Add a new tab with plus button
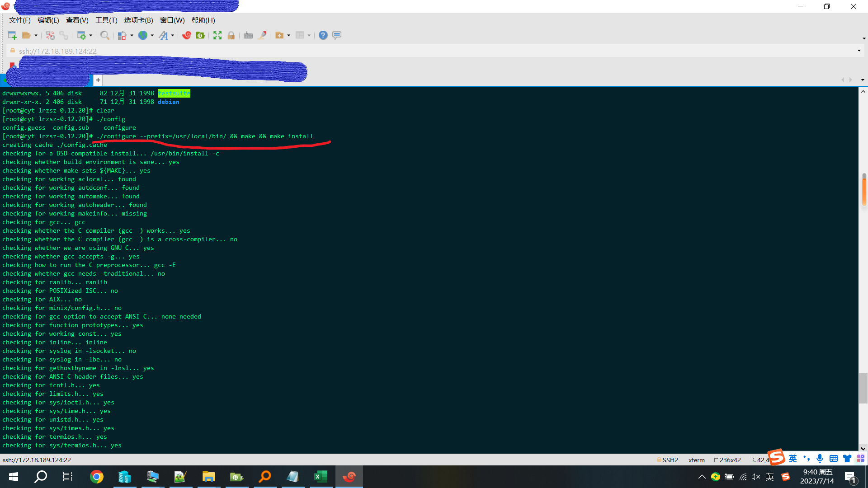The height and width of the screenshot is (488, 868). [98, 80]
